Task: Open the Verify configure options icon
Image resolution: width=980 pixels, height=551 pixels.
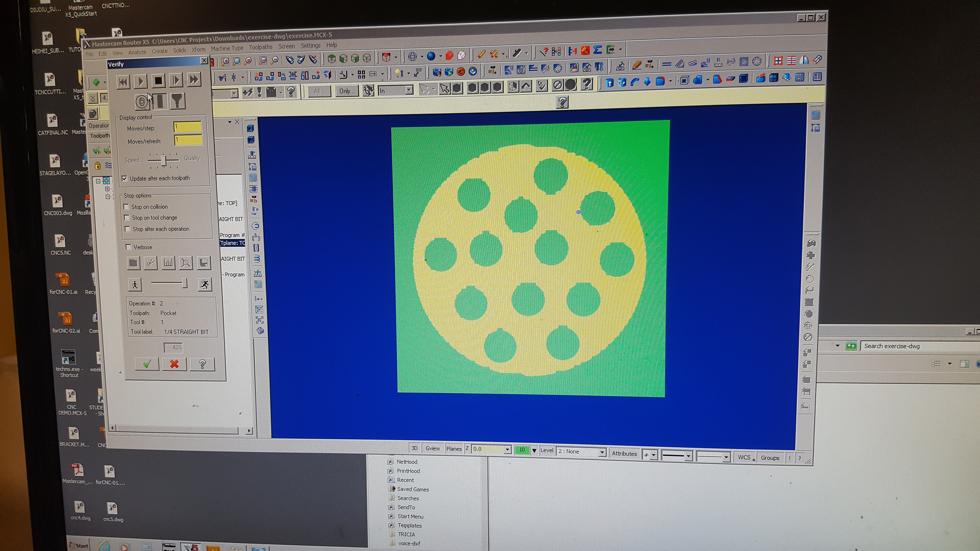Action: (133, 263)
